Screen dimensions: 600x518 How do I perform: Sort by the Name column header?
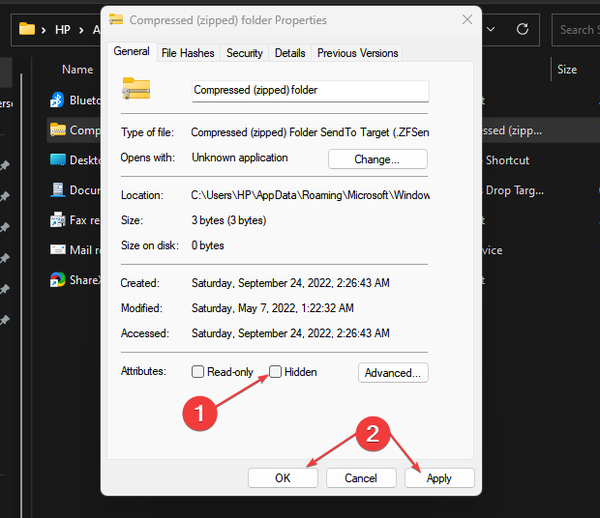point(77,70)
